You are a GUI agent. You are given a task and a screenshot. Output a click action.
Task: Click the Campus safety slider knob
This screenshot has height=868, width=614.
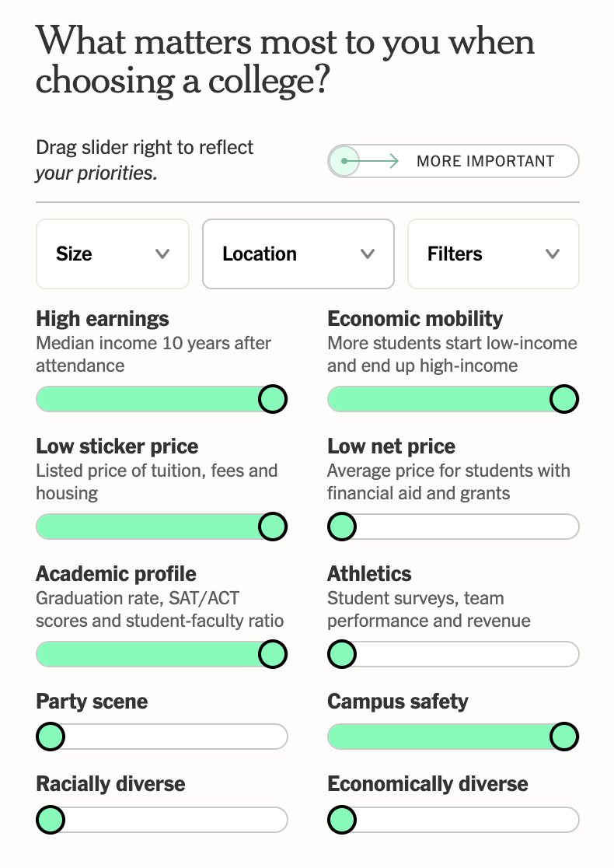coord(563,736)
